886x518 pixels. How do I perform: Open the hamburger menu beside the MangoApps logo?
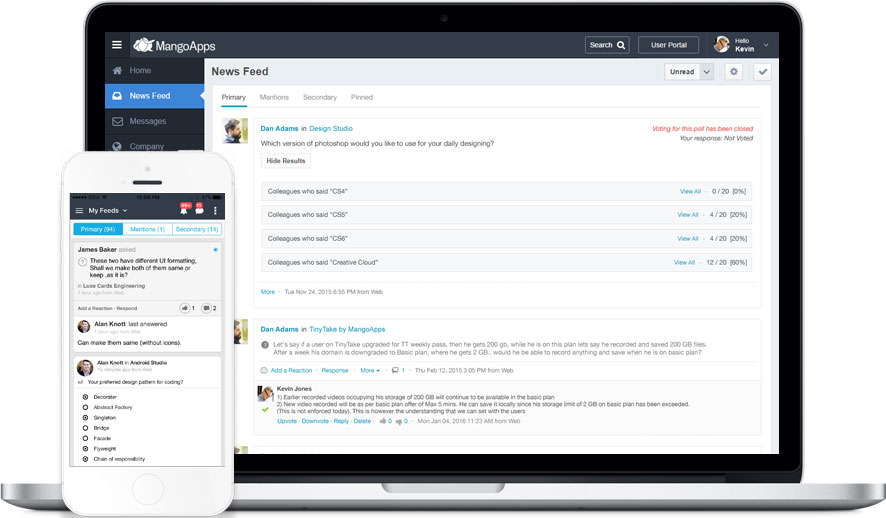pos(117,45)
